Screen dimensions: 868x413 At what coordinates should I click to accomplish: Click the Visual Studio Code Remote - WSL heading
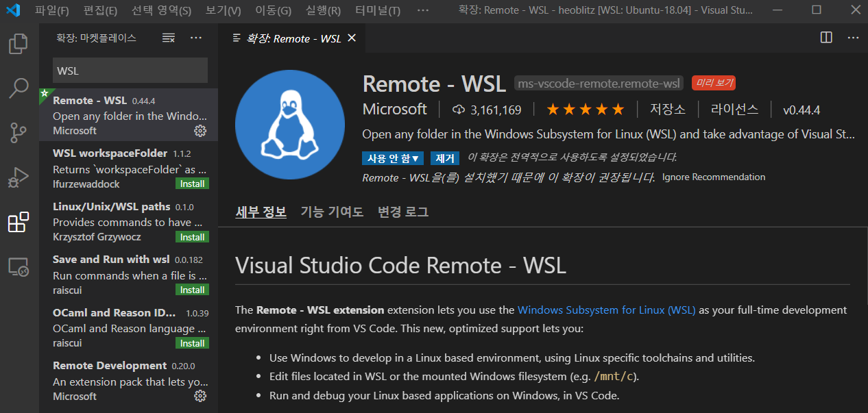tap(400, 265)
